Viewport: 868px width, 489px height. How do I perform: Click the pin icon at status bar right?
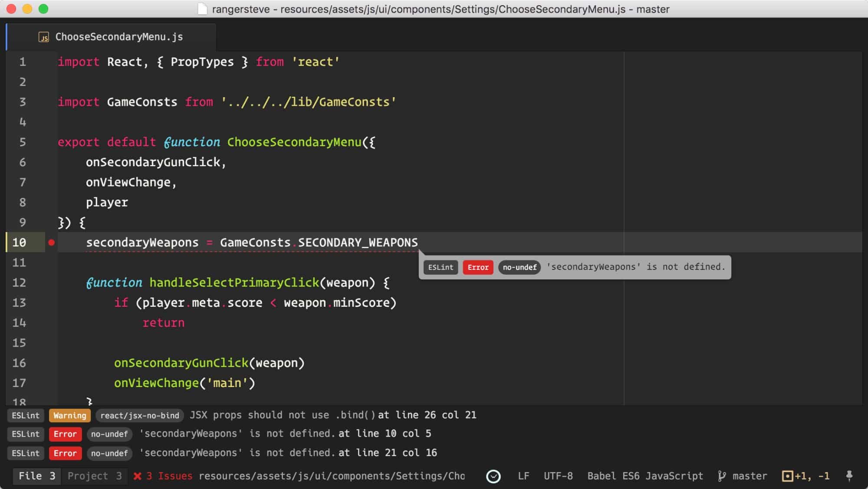tap(849, 476)
